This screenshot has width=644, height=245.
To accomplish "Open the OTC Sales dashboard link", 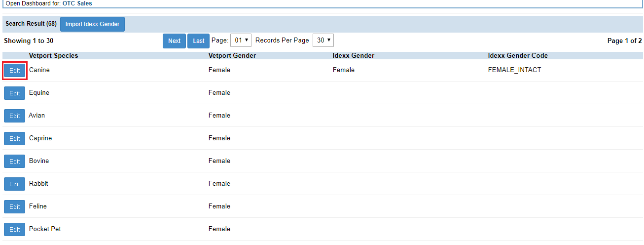I will click(x=77, y=3).
